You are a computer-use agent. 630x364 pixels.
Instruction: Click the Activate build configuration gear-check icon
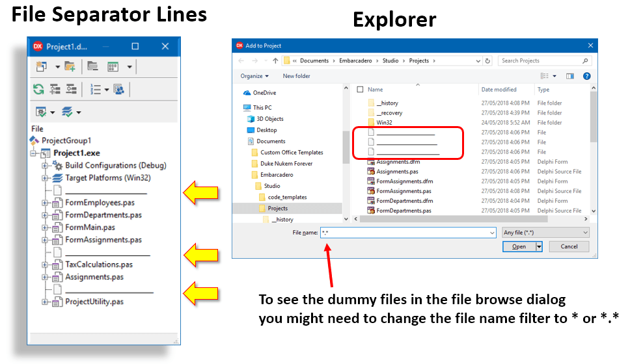[41, 112]
